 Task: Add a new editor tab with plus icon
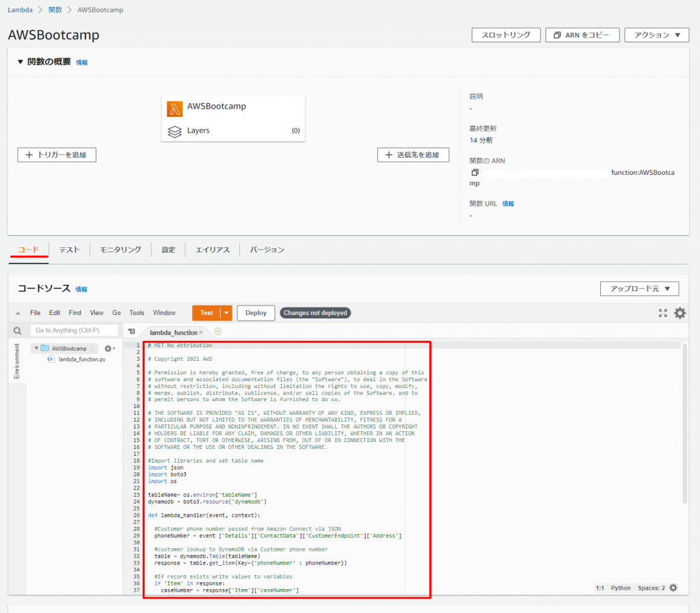[x=218, y=331]
